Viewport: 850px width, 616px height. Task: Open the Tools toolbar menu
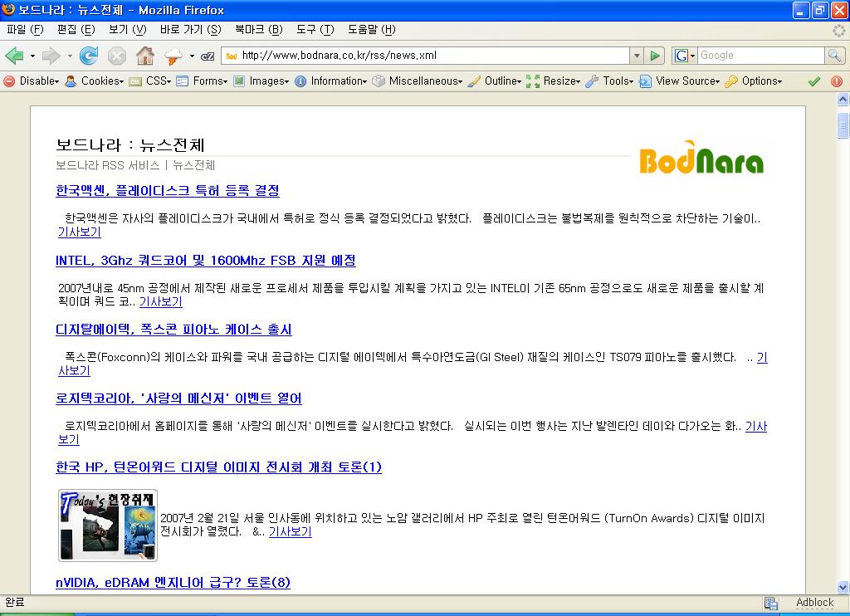click(x=610, y=81)
